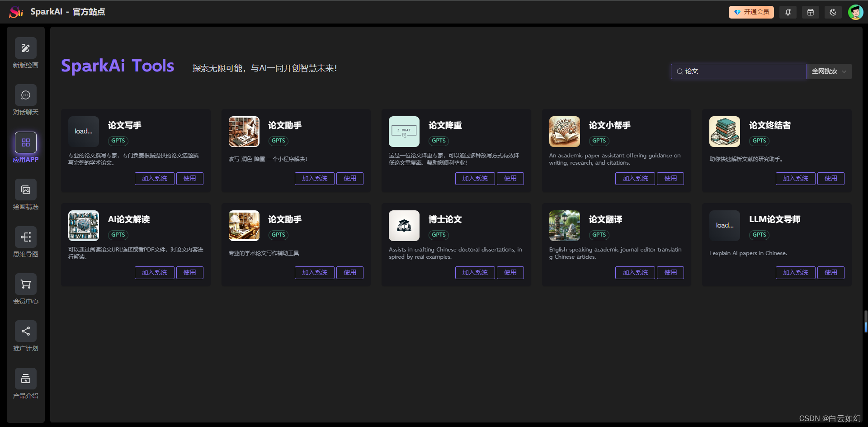Click GPTS tag on 博士论文 card
This screenshot has height=427, width=868.
(x=439, y=235)
